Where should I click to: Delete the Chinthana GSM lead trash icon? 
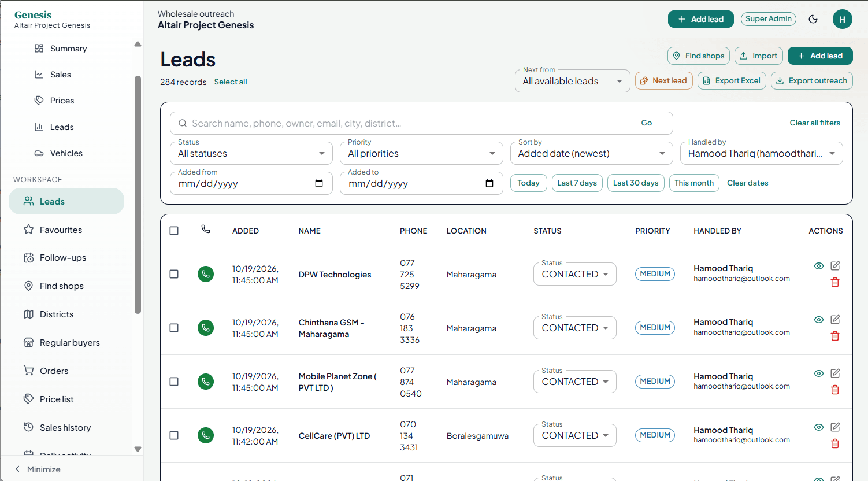(x=835, y=336)
